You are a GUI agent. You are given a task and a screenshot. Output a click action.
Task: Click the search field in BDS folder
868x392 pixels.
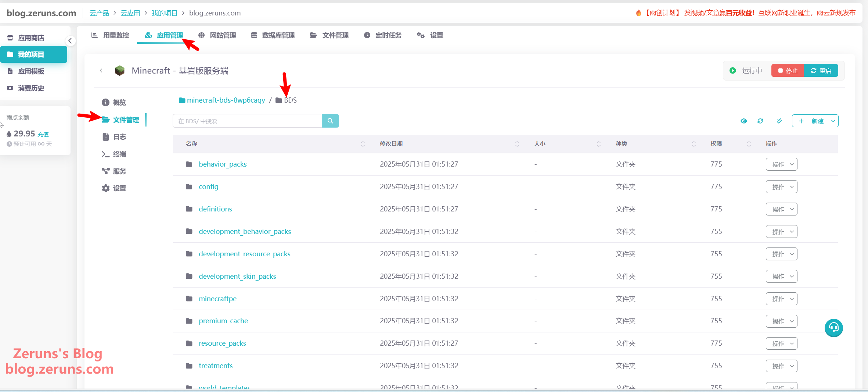tap(247, 121)
